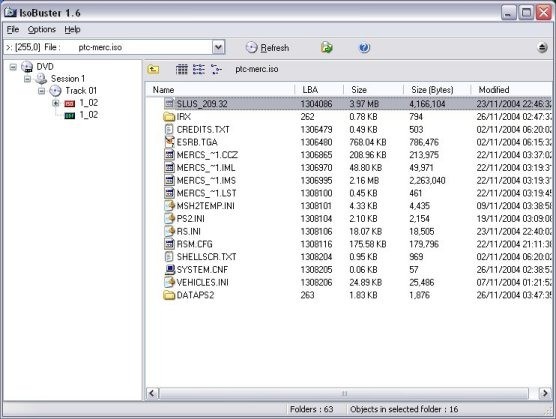
Task: Open the drive selection dropdown arrow
Action: click(219, 47)
